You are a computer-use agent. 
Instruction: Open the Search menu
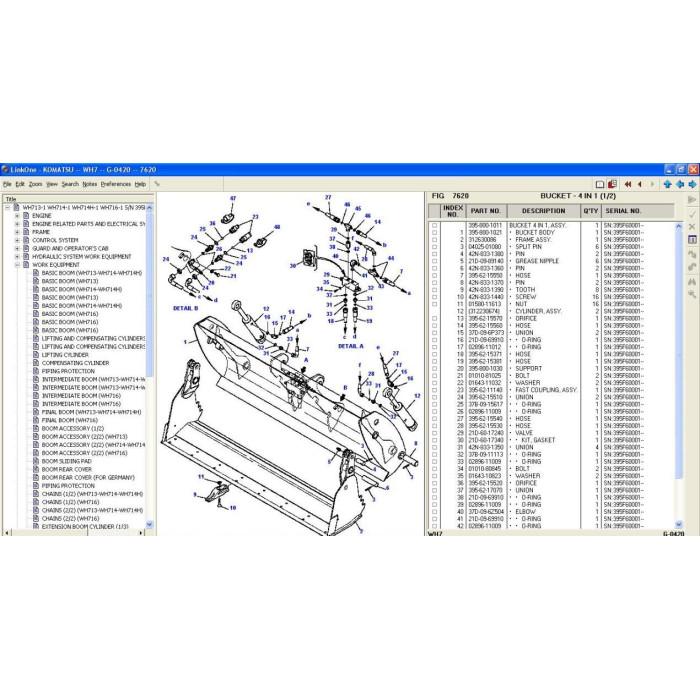click(70, 184)
